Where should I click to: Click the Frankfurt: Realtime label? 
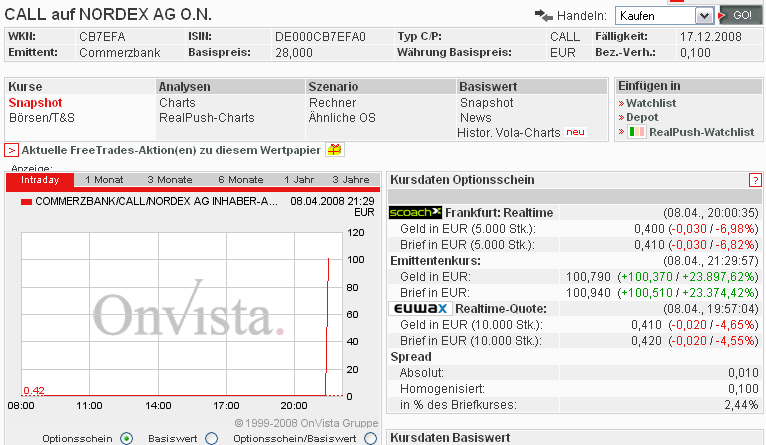click(499, 213)
